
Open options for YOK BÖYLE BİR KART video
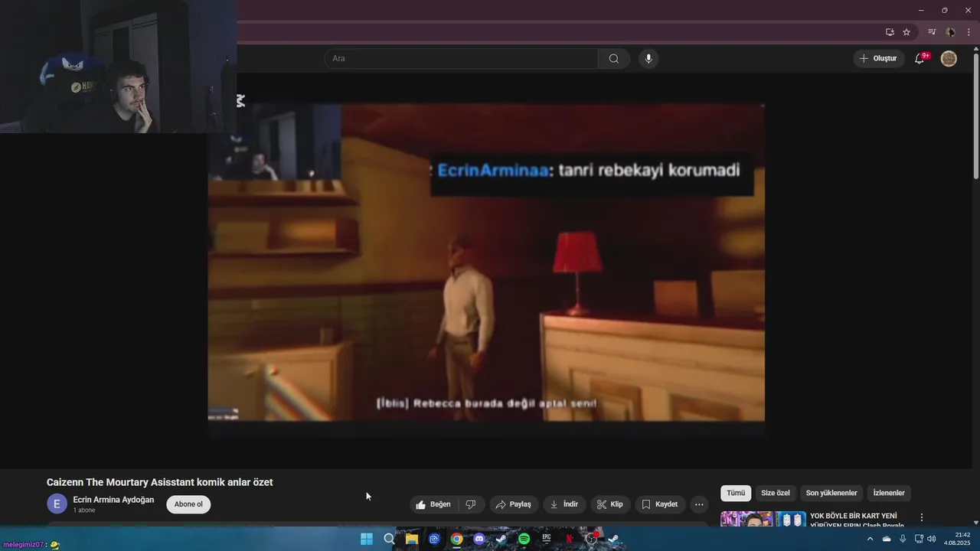click(x=922, y=517)
